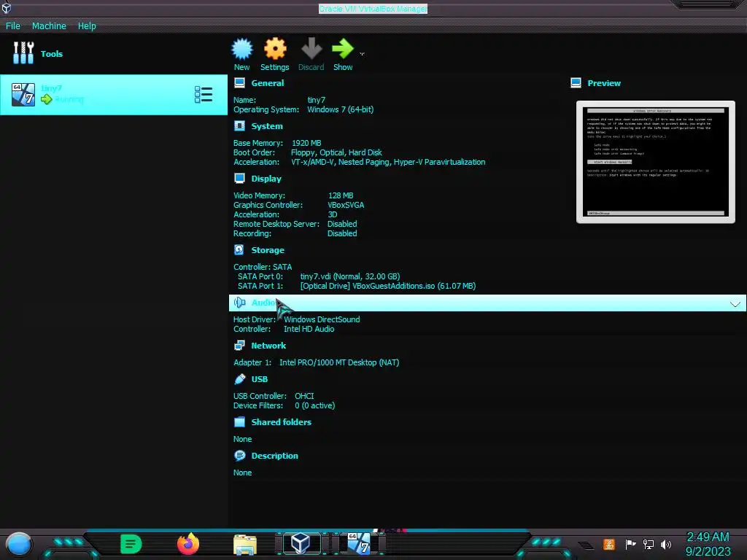This screenshot has height=560, width=747.
Task: Click the 'Intel HD Audio' controller value
Action: [x=309, y=329]
